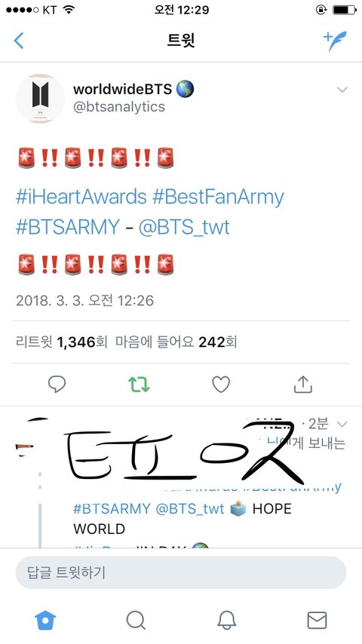The width and height of the screenshot is (362, 644).
Task: Tap the back arrow in header
Action: pos(19,41)
